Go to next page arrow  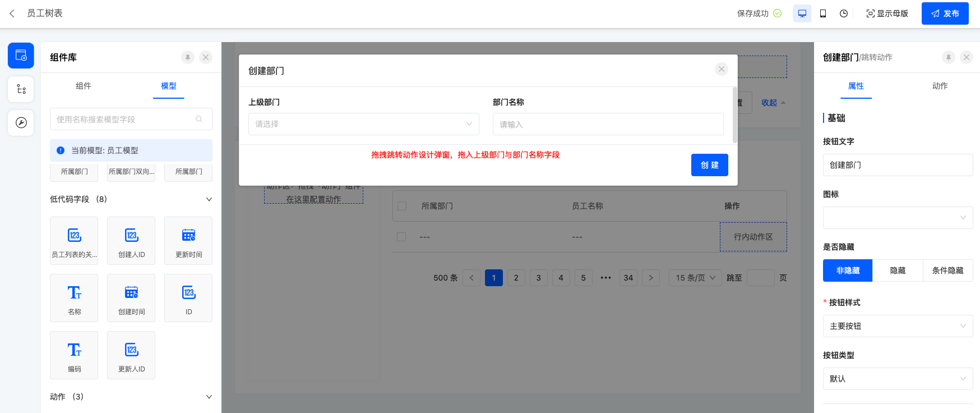click(651, 278)
